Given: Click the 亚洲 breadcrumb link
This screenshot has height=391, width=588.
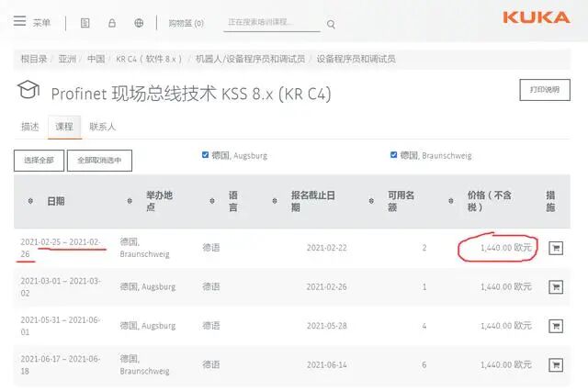Looking at the screenshot, I should (x=67, y=59).
